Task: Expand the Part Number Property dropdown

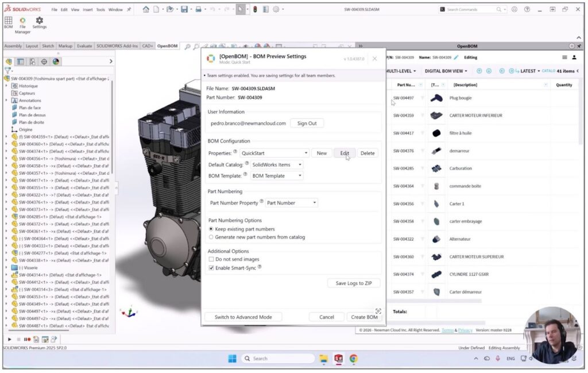Action: tap(291, 203)
